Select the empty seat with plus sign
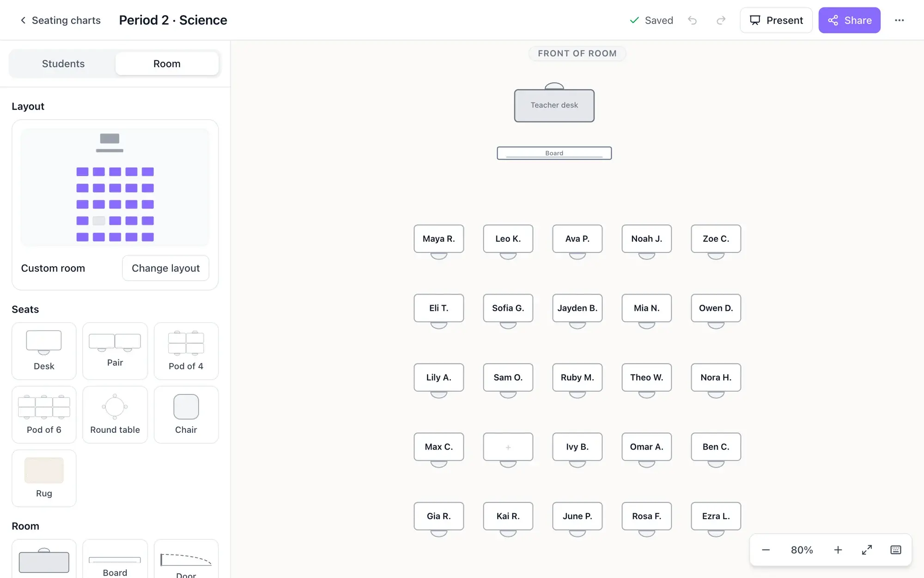924x578 pixels. (508, 447)
